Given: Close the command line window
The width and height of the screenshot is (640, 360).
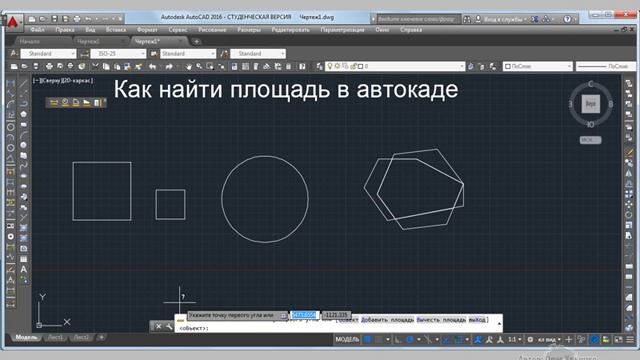Looking at the screenshot, I should 158,326.
